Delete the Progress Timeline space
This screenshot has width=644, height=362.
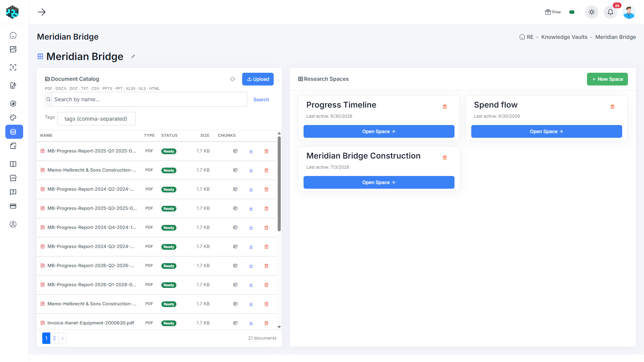[x=445, y=107]
